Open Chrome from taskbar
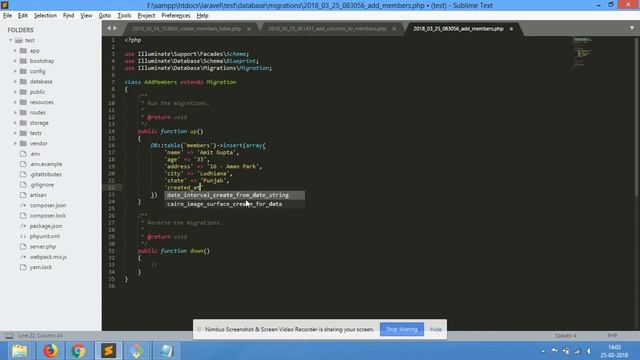 tap(78, 351)
